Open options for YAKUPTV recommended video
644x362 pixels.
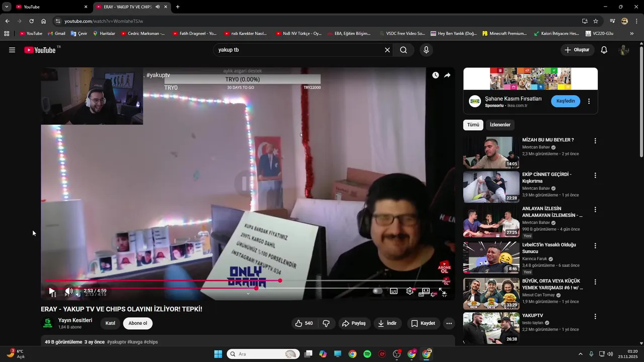click(595, 317)
